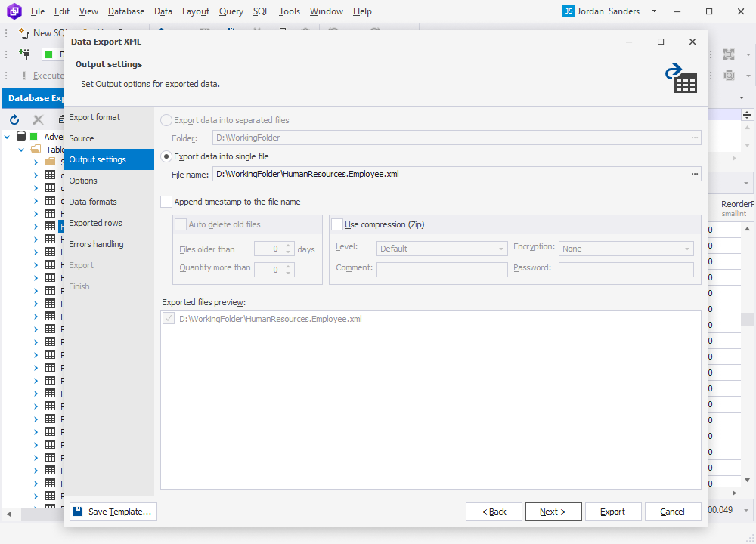Open the Database menu
The height and width of the screenshot is (544, 756).
125,11
